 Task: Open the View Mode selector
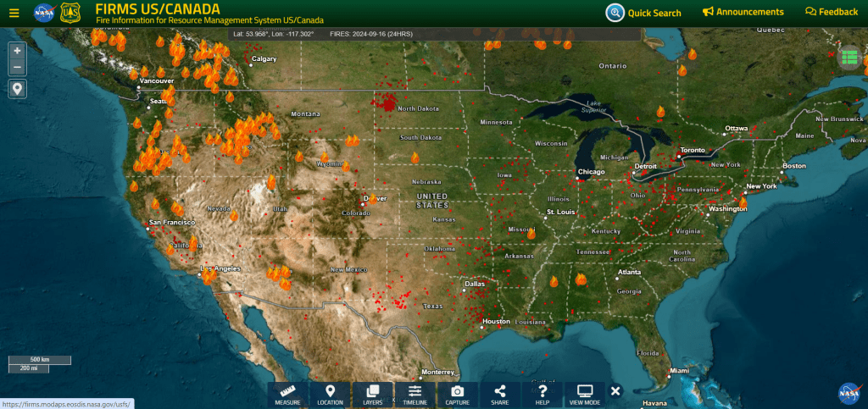(x=585, y=395)
